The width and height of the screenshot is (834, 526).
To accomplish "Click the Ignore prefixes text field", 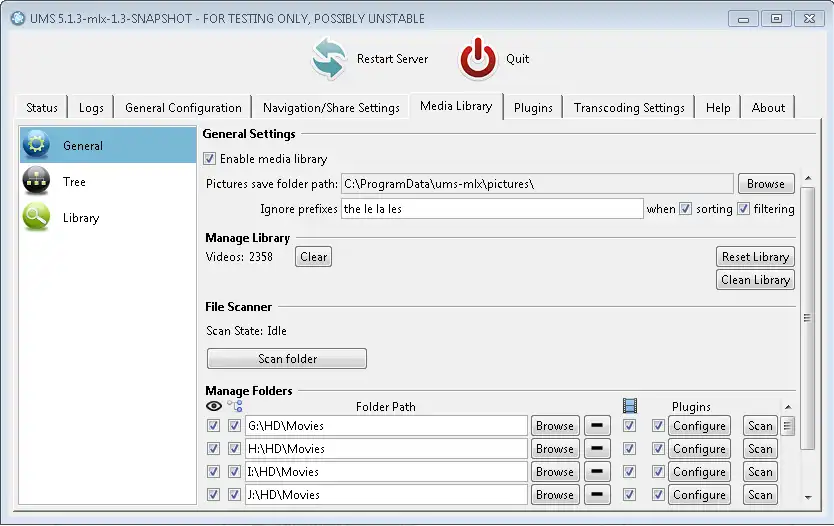I will (x=492, y=208).
